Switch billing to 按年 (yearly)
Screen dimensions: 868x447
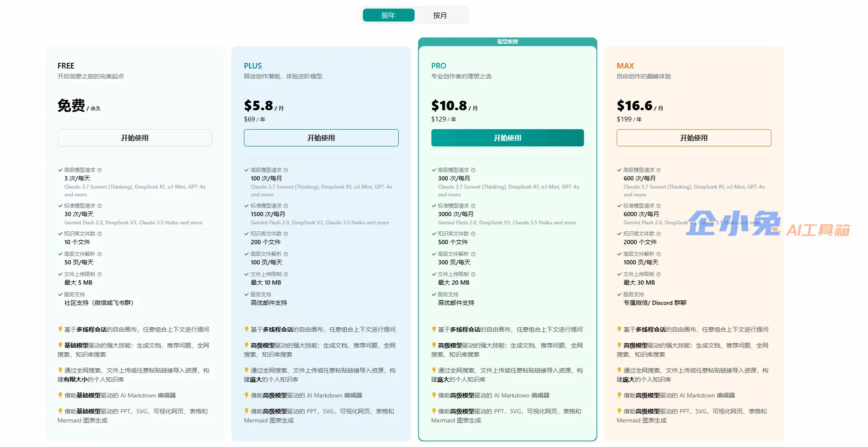388,15
